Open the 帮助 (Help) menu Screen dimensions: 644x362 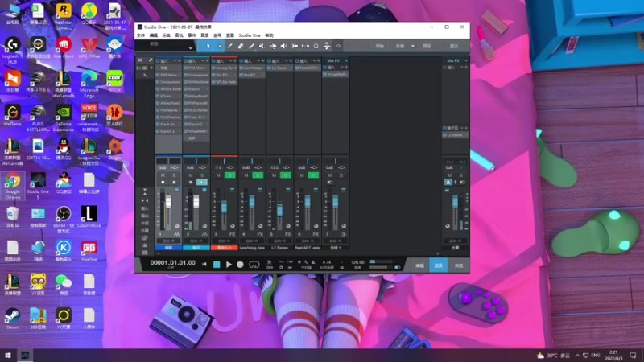coord(269,35)
